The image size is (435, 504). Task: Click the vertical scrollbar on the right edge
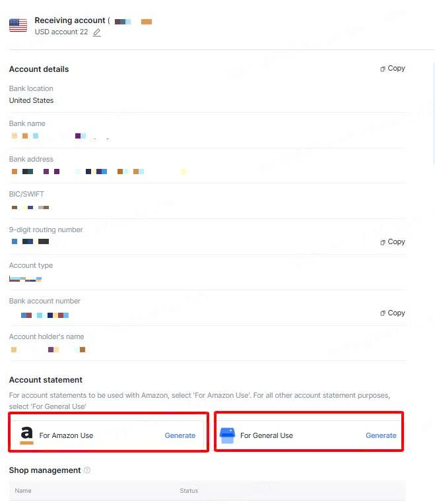click(434, 113)
